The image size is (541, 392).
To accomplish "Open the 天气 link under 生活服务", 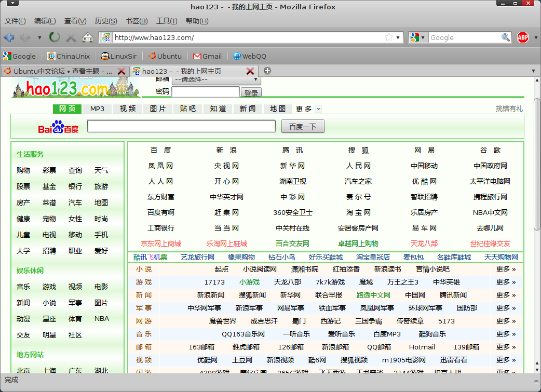I will point(101,170).
